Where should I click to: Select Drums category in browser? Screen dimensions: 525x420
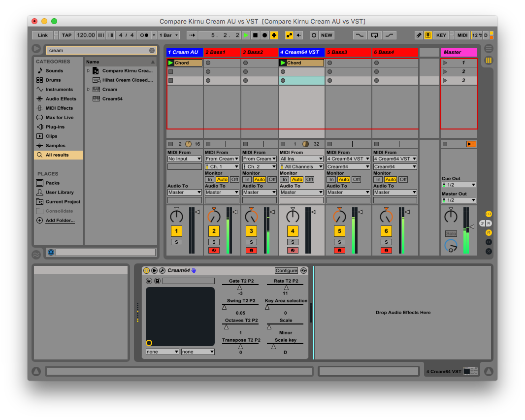(x=53, y=80)
